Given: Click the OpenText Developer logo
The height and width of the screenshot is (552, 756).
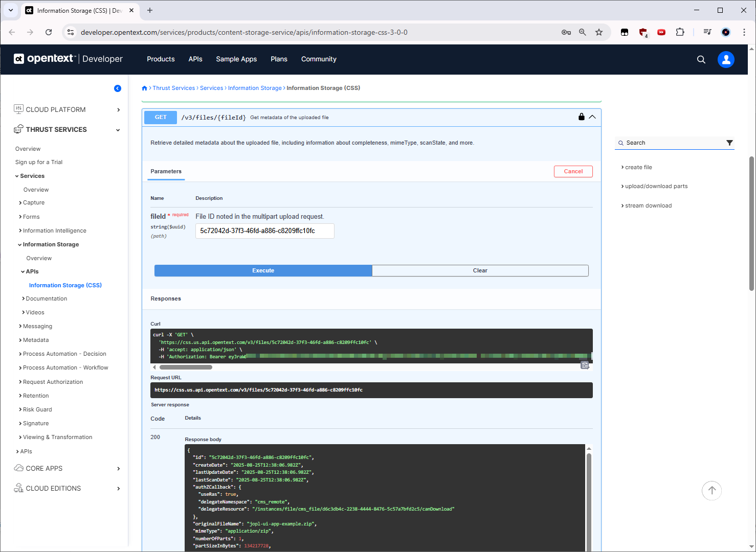Looking at the screenshot, I should [x=68, y=59].
